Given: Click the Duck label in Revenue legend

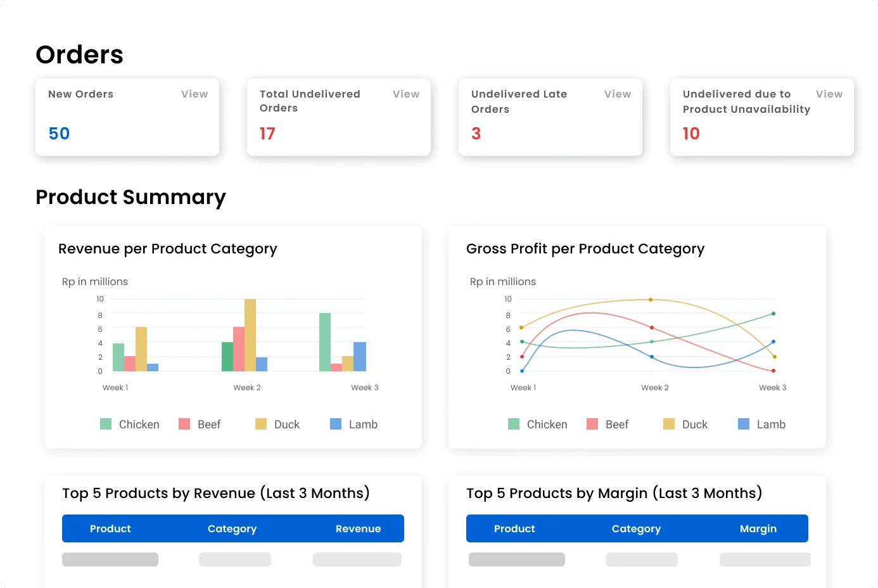Looking at the screenshot, I should click(x=287, y=425).
